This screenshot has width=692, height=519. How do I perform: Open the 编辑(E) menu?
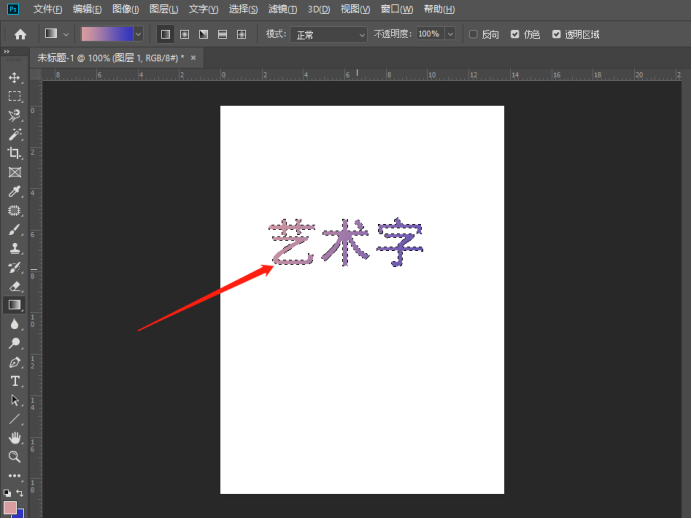(x=87, y=9)
